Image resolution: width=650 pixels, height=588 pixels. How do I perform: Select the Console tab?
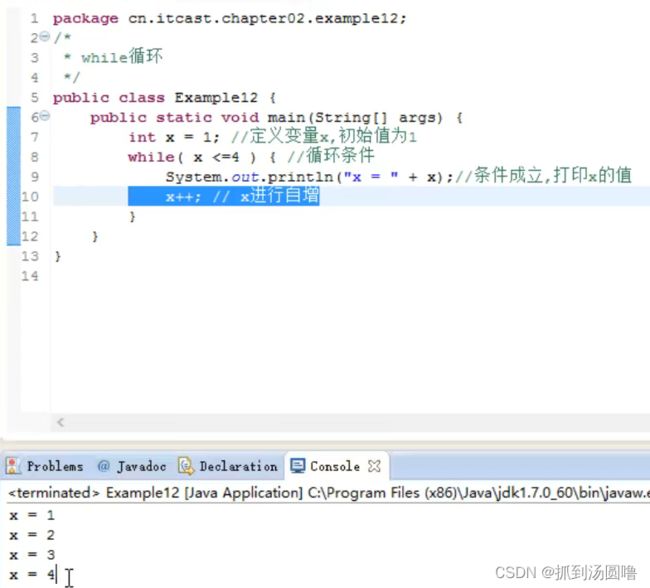[x=335, y=467]
